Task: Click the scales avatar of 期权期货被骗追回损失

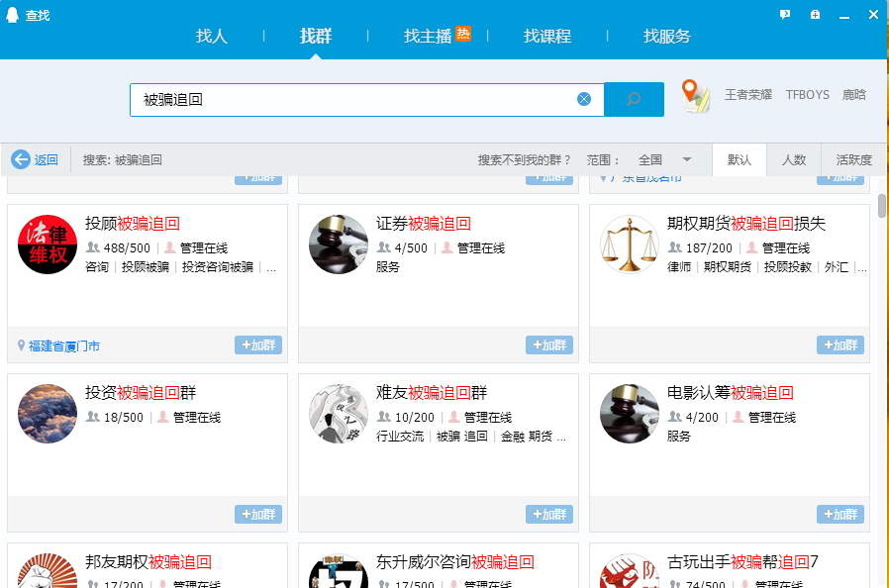Action: click(x=630, y=245)
